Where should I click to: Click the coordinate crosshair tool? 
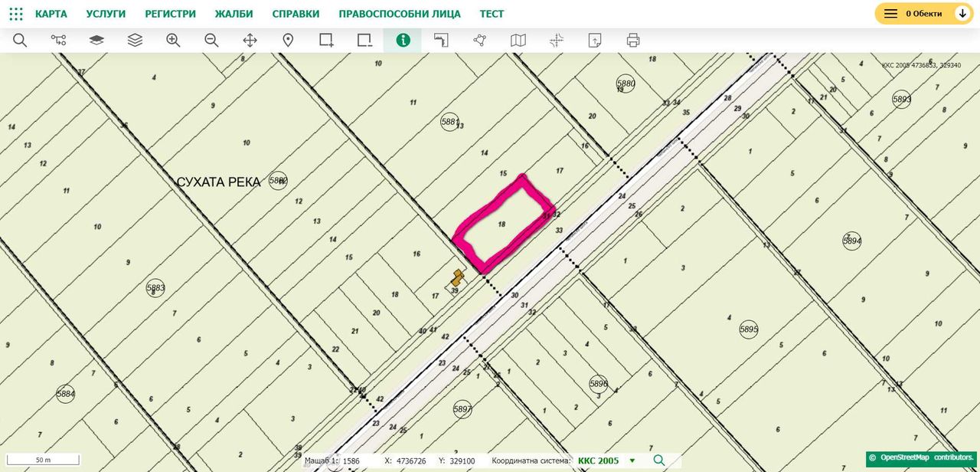(557, 41)
